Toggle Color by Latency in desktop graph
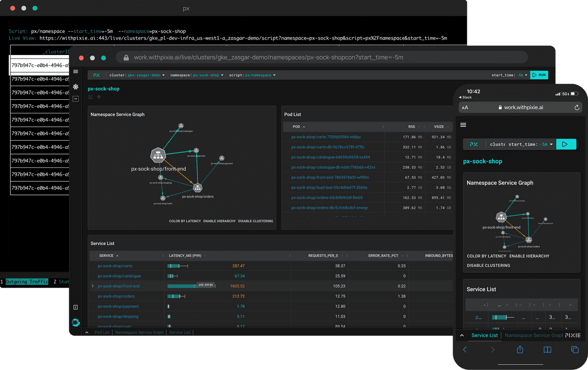This screenshot has height=370, width=588. click(x=185, y=221)
